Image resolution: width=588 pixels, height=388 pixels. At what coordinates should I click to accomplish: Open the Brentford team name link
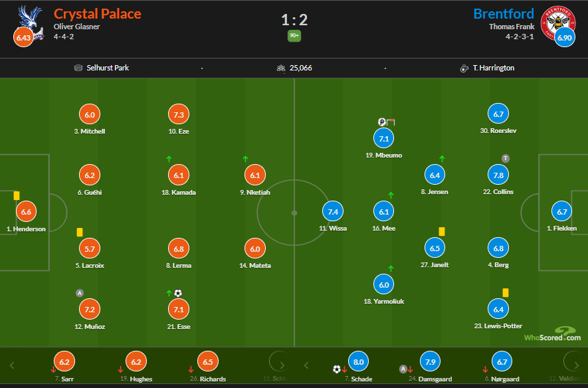[503, 13]
